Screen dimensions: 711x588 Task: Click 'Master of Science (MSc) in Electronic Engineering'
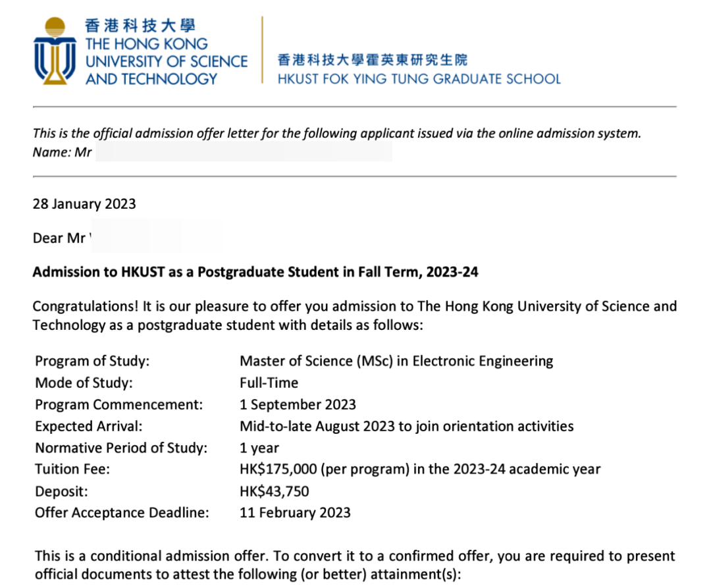coord(396,361)
